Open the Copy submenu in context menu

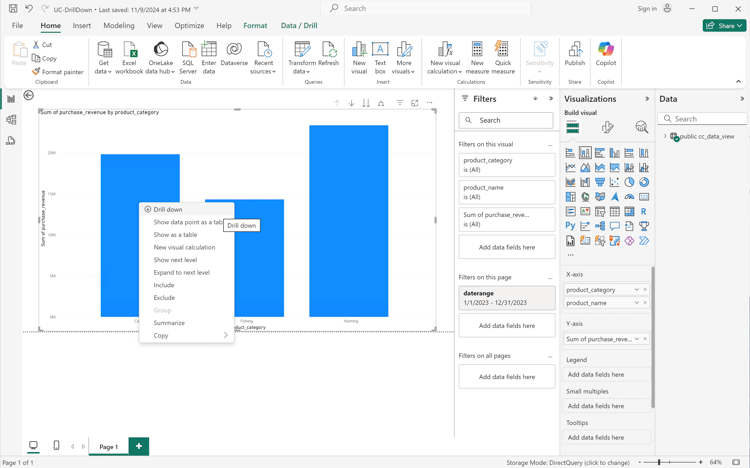(187, 335)
